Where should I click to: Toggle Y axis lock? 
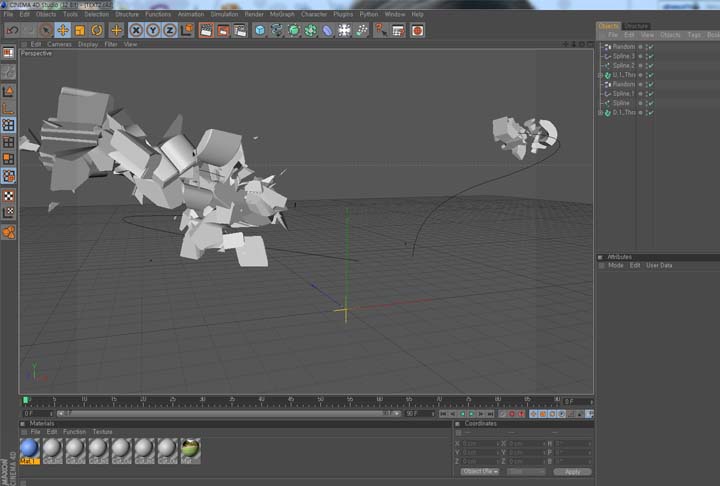pos(153,30)
